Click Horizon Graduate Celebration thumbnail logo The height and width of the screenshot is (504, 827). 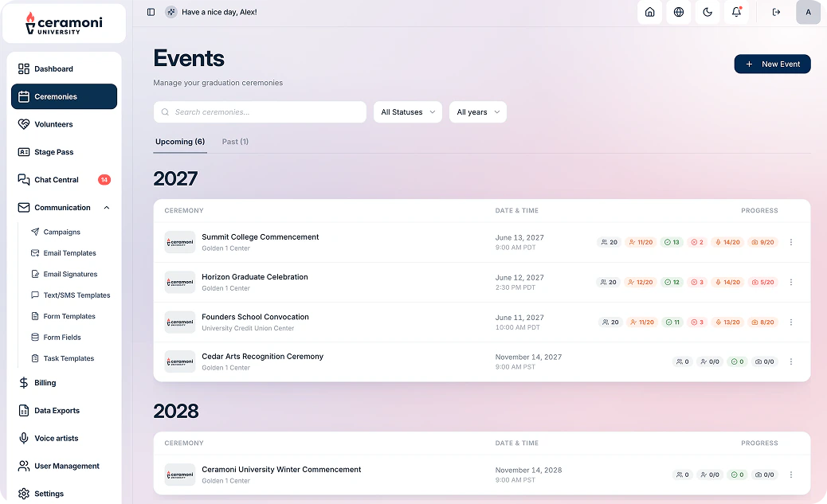pos(180,282)
